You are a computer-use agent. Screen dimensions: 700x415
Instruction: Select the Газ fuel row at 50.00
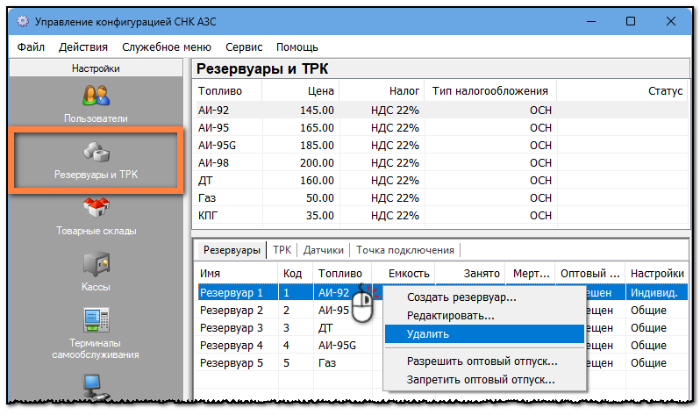(441, 198)
